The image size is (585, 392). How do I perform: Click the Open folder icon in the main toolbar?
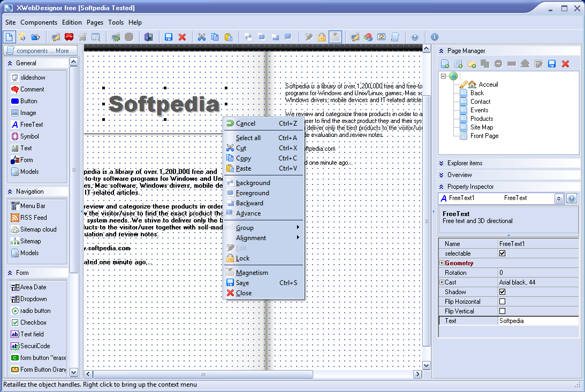(35, 37)
